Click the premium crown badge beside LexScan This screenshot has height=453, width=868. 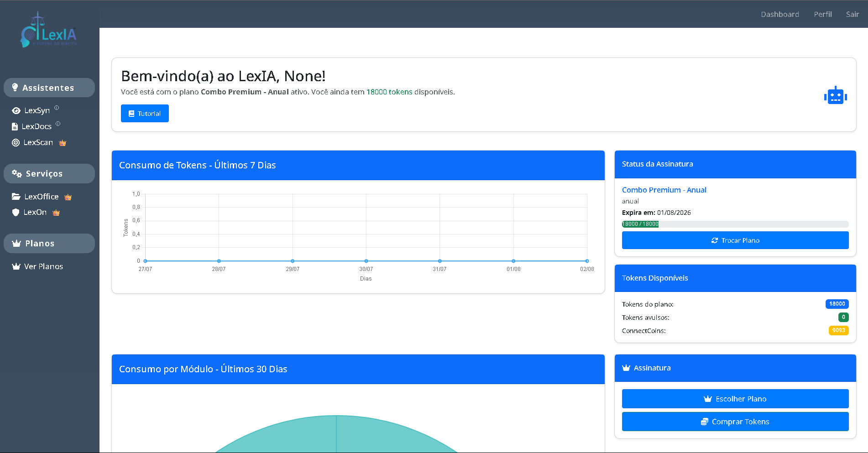tap(63, 143)
